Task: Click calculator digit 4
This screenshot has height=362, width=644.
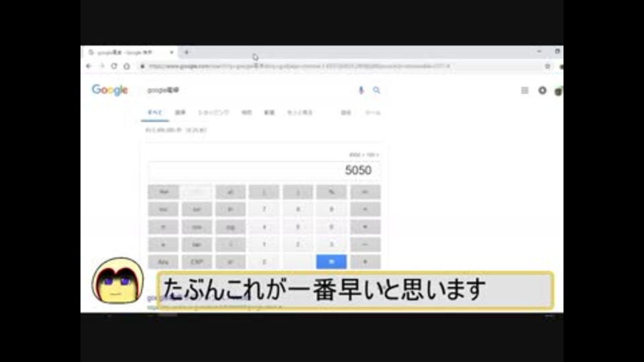Action: tap(264, 227)
